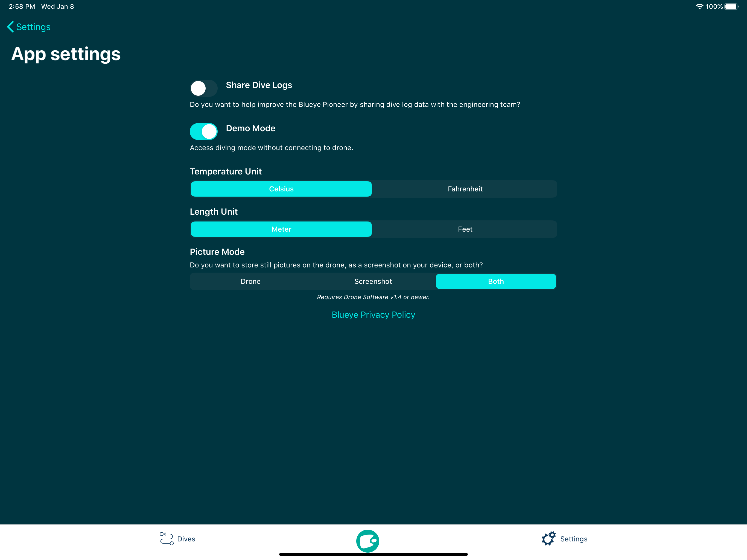Choose Both for picture mode
This screenshot has height=560, width=747.
(495, 281)
